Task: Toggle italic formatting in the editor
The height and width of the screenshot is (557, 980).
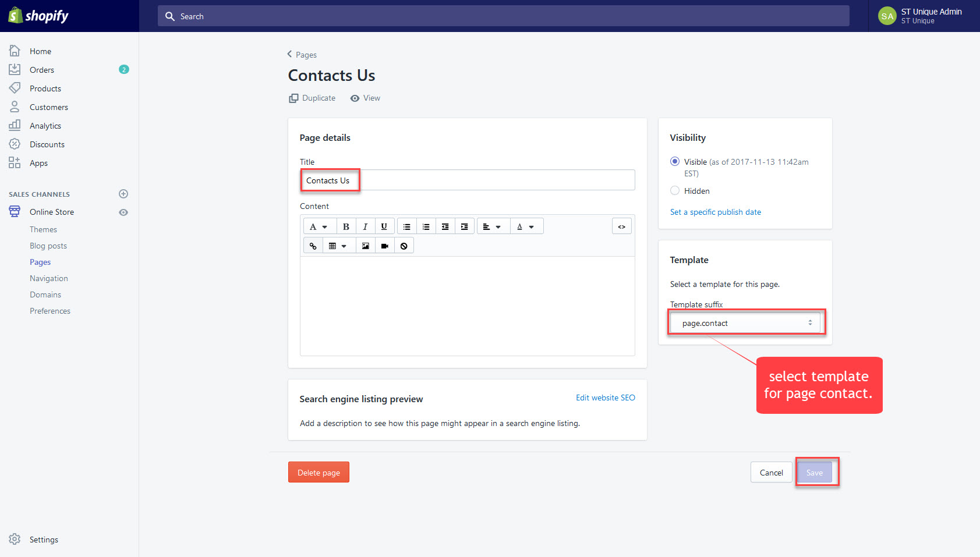Action: (x=365, y=226)
